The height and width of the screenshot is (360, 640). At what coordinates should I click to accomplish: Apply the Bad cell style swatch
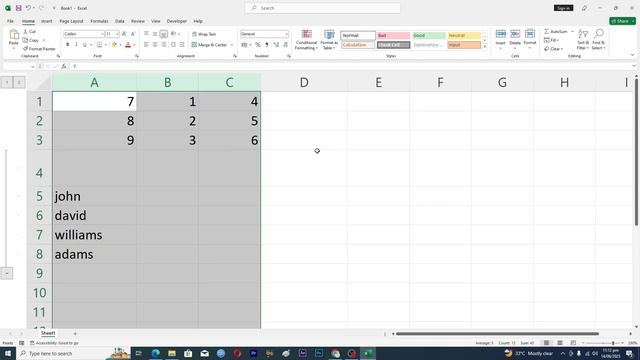coord(393,36)
